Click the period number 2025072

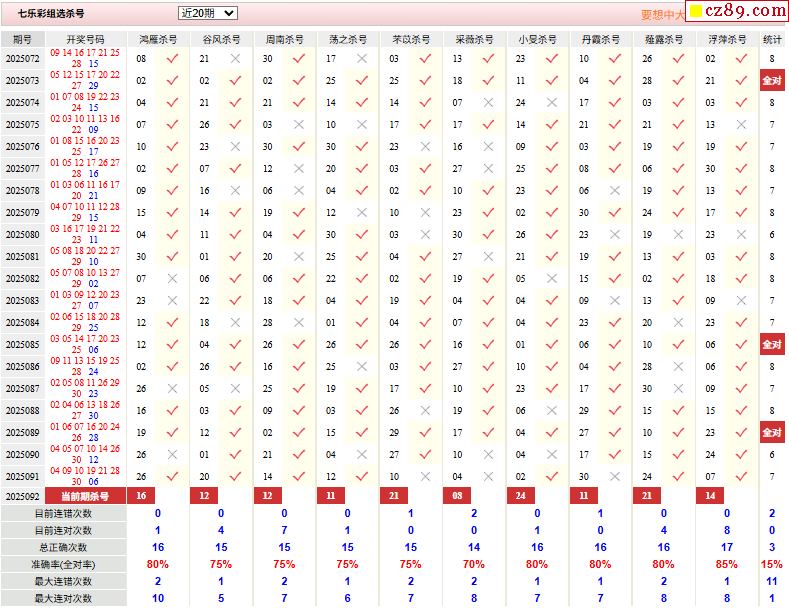click(22, 59)
